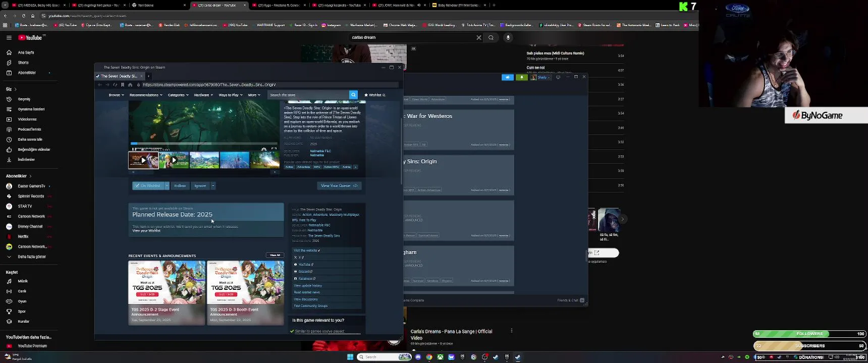Open new tab in Steam window
This screenshot has width=868, height=363.
[x=148, y=76]
